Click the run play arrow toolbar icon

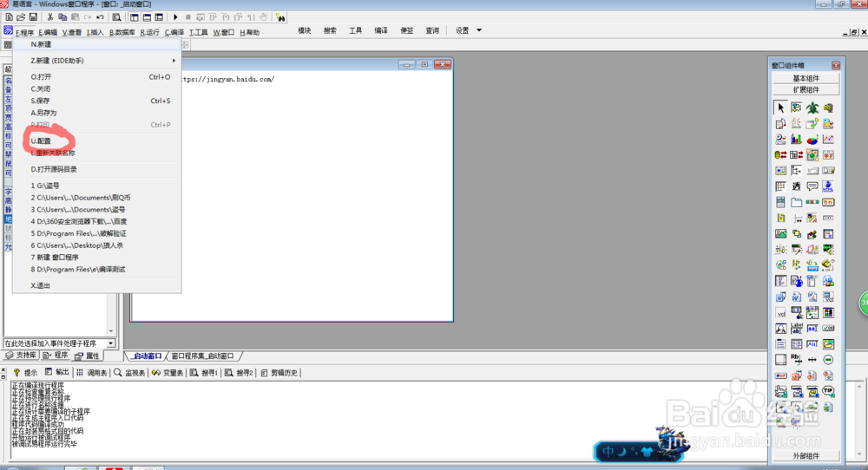[x=175, y=17]
